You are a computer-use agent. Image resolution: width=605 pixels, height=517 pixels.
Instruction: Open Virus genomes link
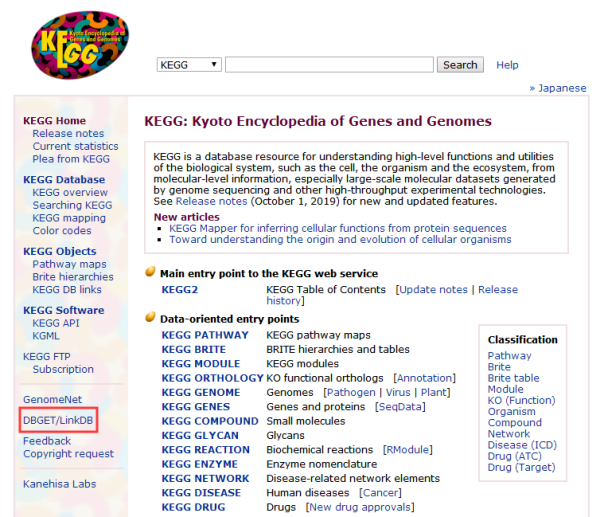398,392
